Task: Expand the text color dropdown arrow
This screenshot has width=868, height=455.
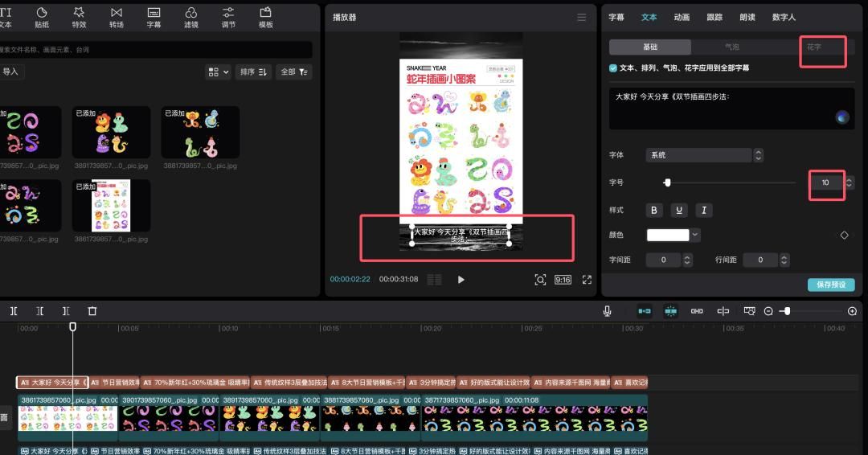Action: pyautogui.click(x=695, y=236)
